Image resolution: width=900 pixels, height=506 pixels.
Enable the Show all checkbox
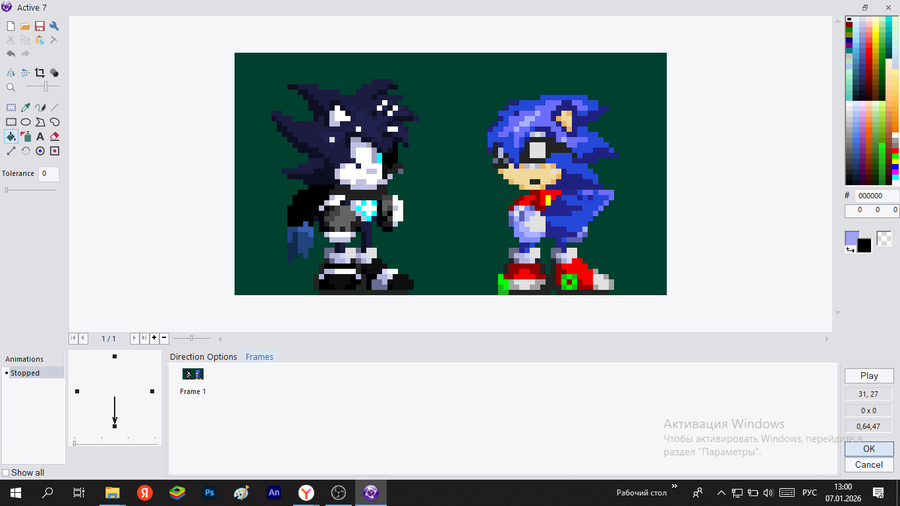[x=6, y=473]
